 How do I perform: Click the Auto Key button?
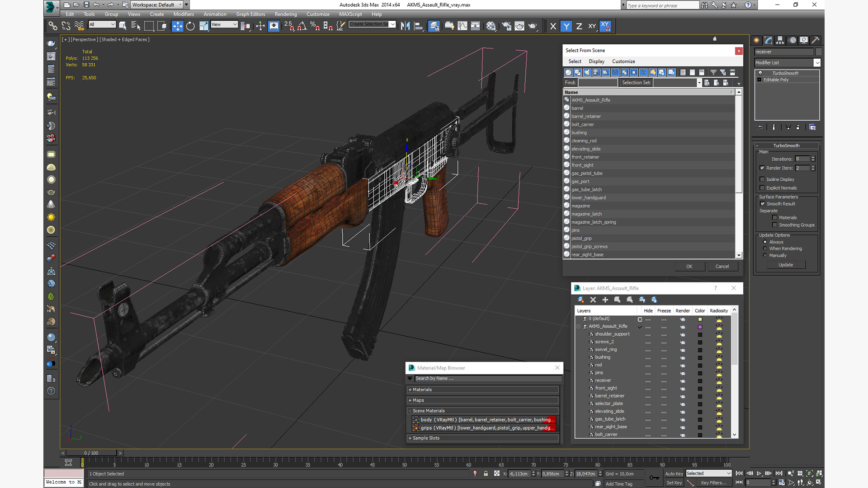(x=674, y=474)
